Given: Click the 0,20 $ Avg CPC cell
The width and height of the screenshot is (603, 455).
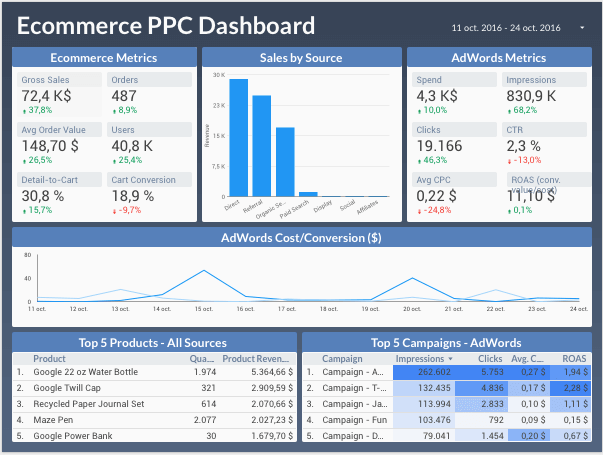Looking at the screenshot, I should pos(529,435).
